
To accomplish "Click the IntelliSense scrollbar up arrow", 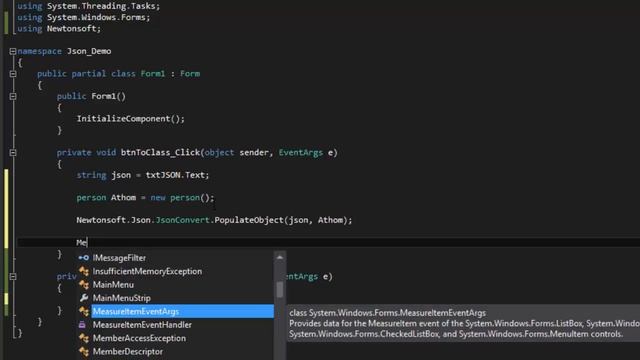I will [x=280, y=257].
